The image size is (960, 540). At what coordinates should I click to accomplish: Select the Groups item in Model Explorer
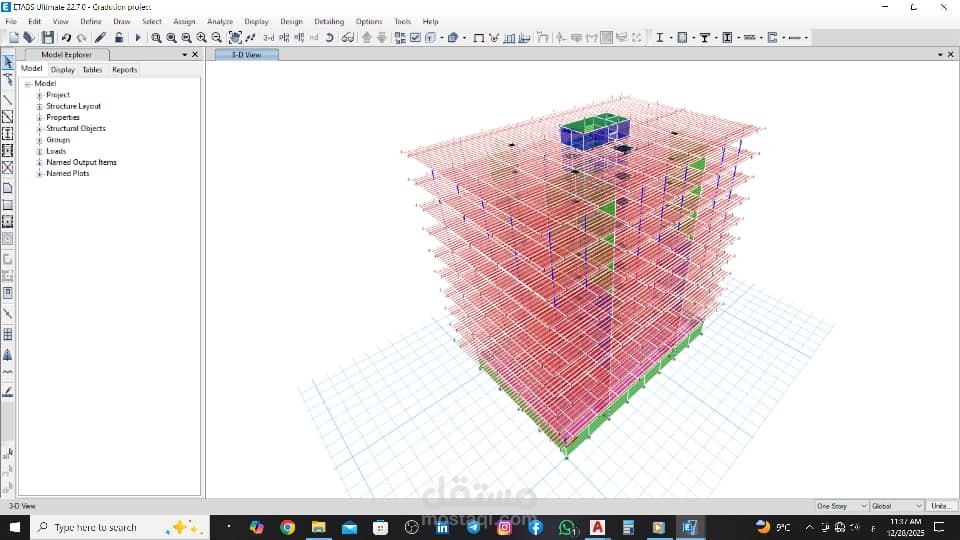pyautogui.click(x=58, y=140)
